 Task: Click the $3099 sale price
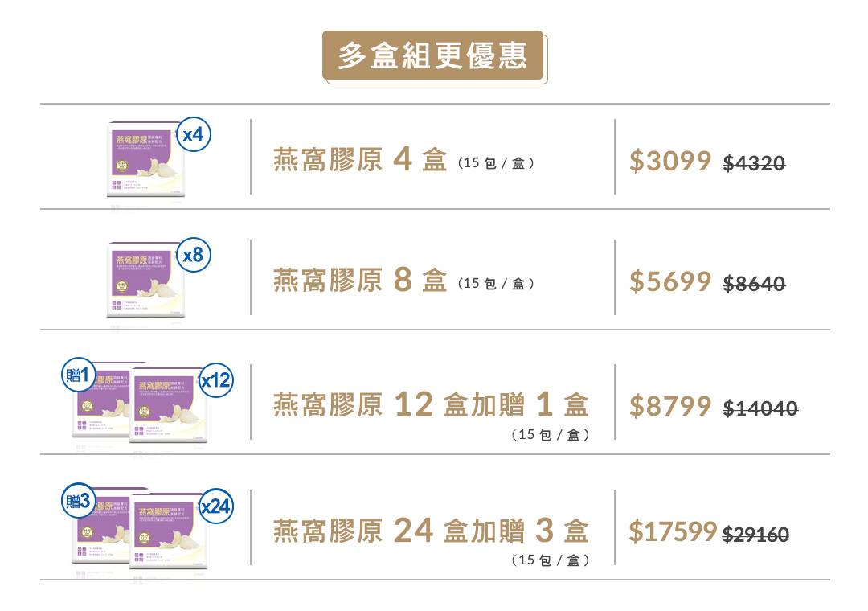670,162
